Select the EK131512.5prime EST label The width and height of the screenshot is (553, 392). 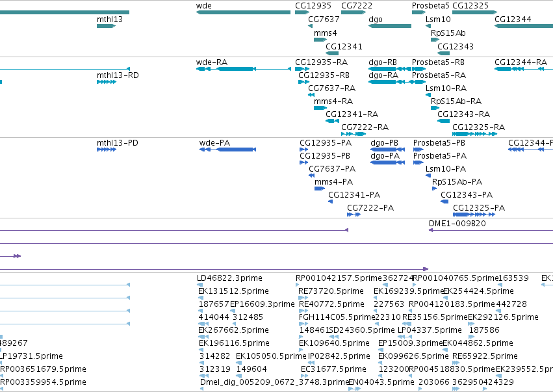tap(233, 291)
